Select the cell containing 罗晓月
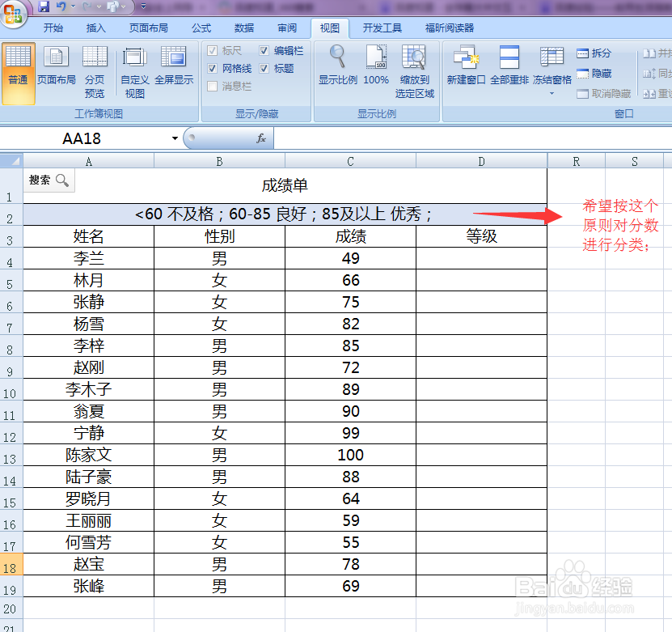672x632 pixels. tap(88, 498)
